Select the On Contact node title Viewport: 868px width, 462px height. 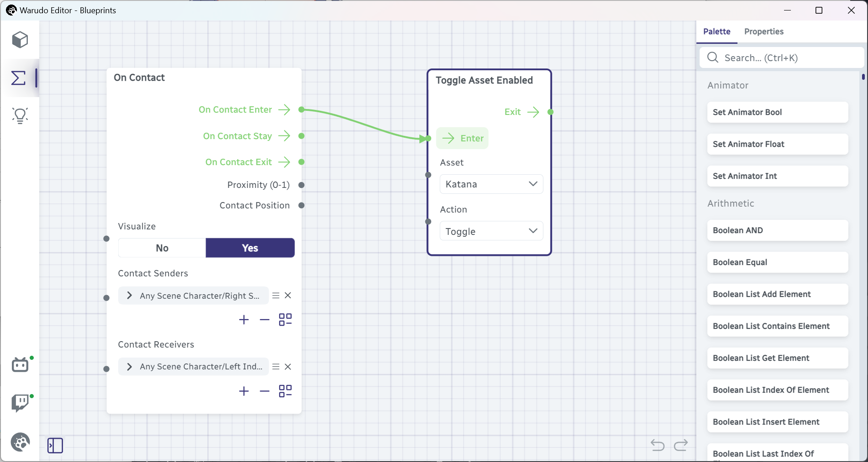(x=139, y=78)
